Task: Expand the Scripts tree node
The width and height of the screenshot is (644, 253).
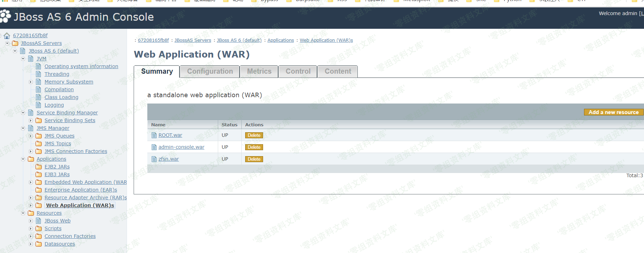Action: tap(31, 228)
